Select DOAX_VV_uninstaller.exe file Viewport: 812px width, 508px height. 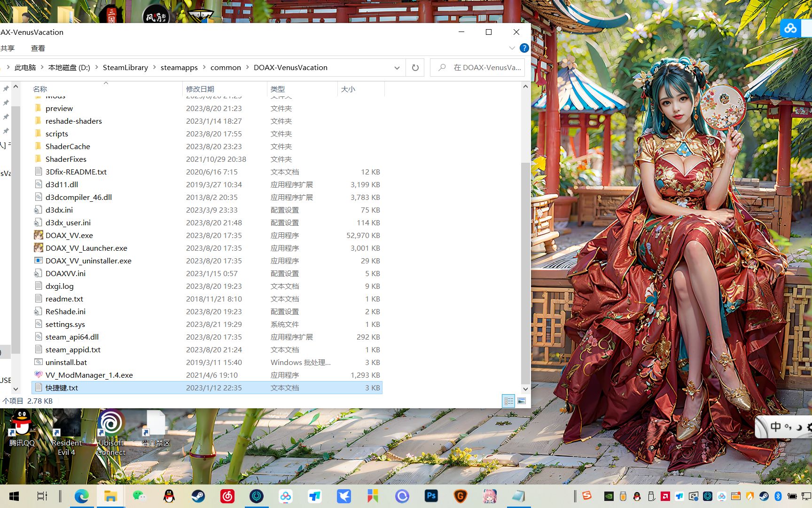click(x=88, y=261)
